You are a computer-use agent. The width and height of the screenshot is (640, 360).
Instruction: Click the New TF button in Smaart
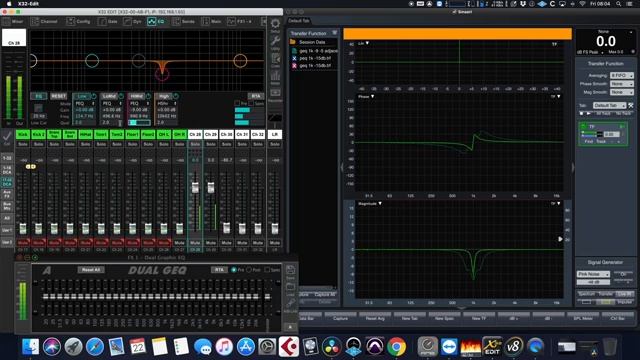pyautogui.click(x=479, y=318)
